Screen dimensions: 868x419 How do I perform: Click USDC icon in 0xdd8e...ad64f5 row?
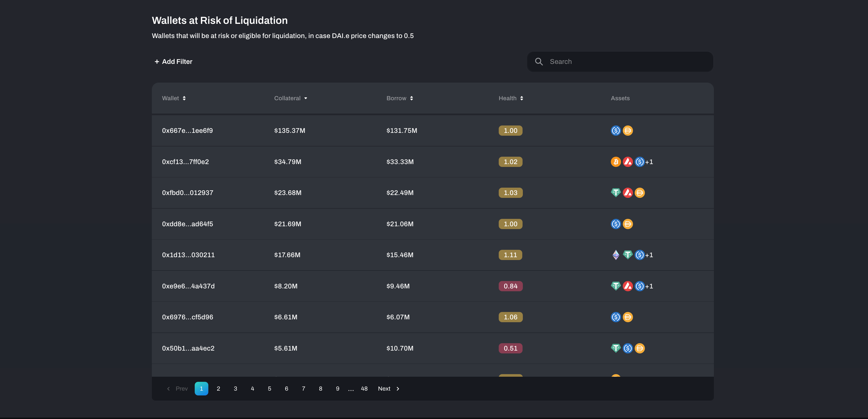tap(616, 224)
